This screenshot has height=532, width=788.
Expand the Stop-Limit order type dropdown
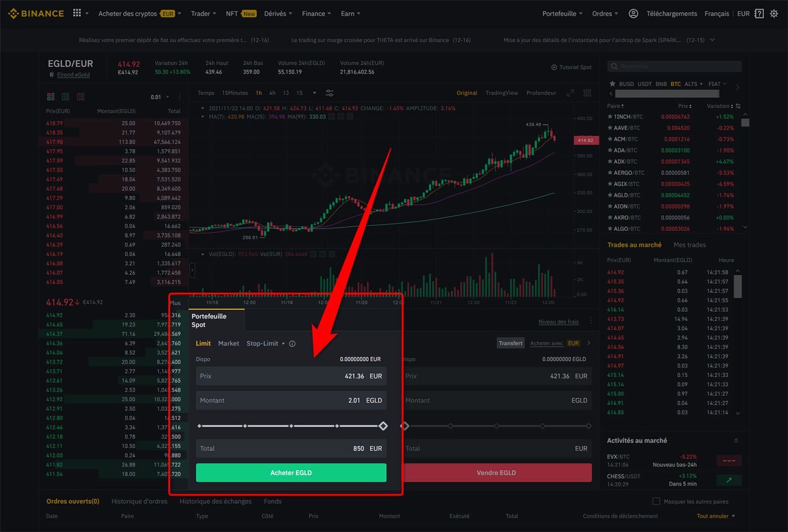pyautogui.click(x=283, y=343)
